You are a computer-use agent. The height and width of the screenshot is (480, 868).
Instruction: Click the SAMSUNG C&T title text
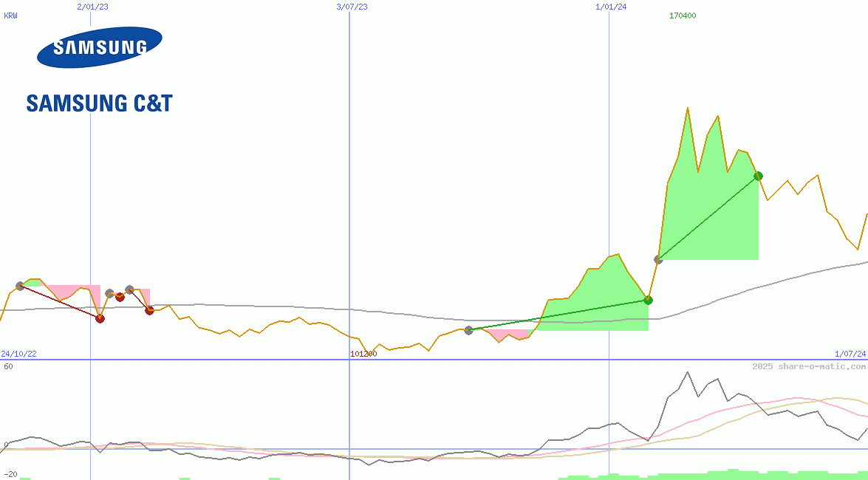click(99, 103)
